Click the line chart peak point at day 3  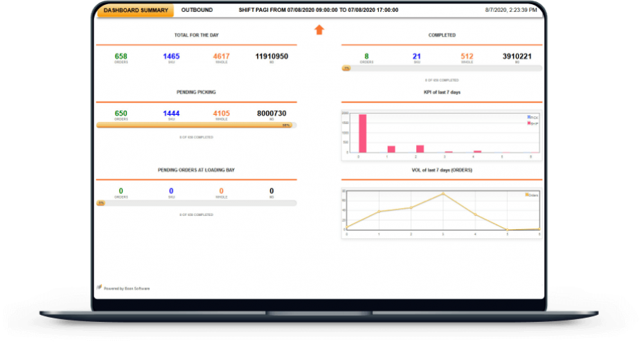[442, 194]
